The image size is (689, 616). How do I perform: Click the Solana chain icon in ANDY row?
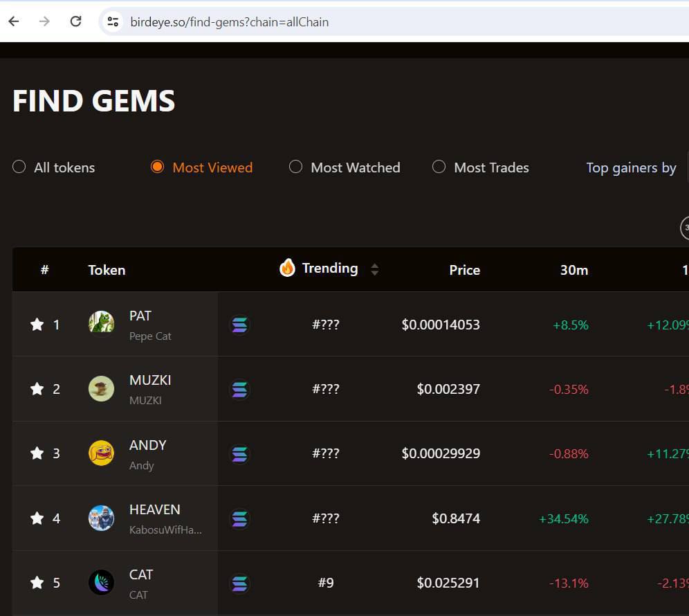tap(240, 454)
